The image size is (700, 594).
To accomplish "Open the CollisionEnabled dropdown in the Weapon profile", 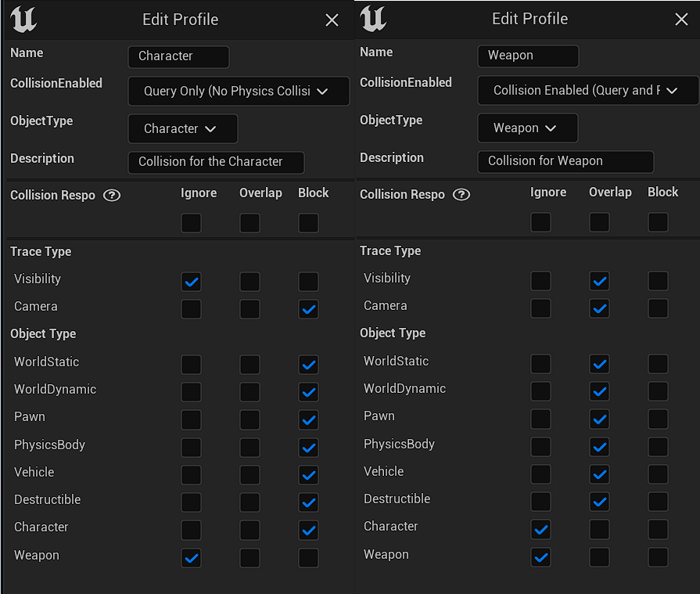I will click(588, 90).
